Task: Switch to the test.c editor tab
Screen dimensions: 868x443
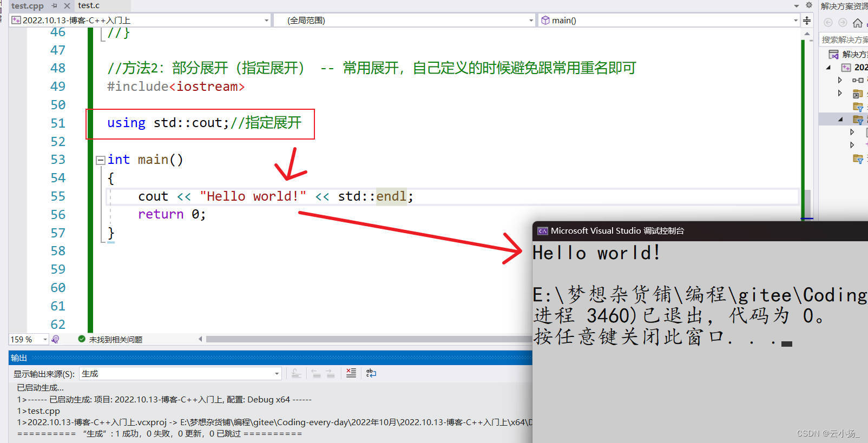Action: 89,5
